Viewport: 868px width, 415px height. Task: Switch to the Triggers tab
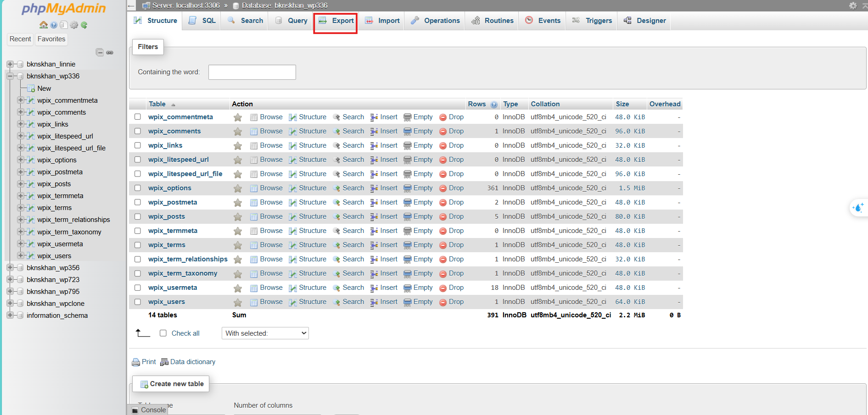pyautogui.click(x=592, y=21)
